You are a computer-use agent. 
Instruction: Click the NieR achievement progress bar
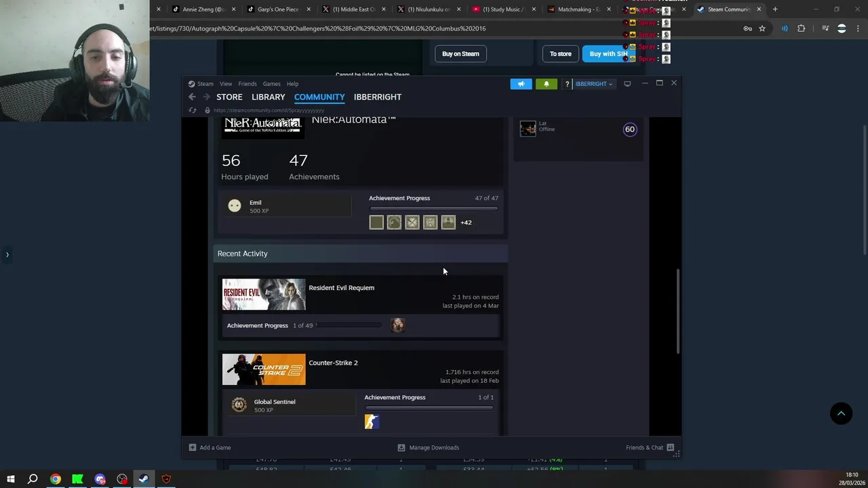(x=433, y=208)
